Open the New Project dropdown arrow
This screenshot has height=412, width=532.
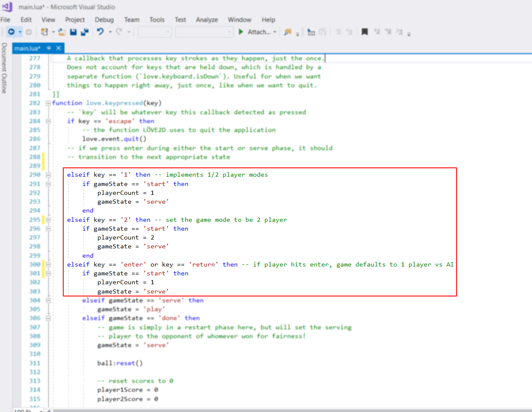(x=53, y=32)
